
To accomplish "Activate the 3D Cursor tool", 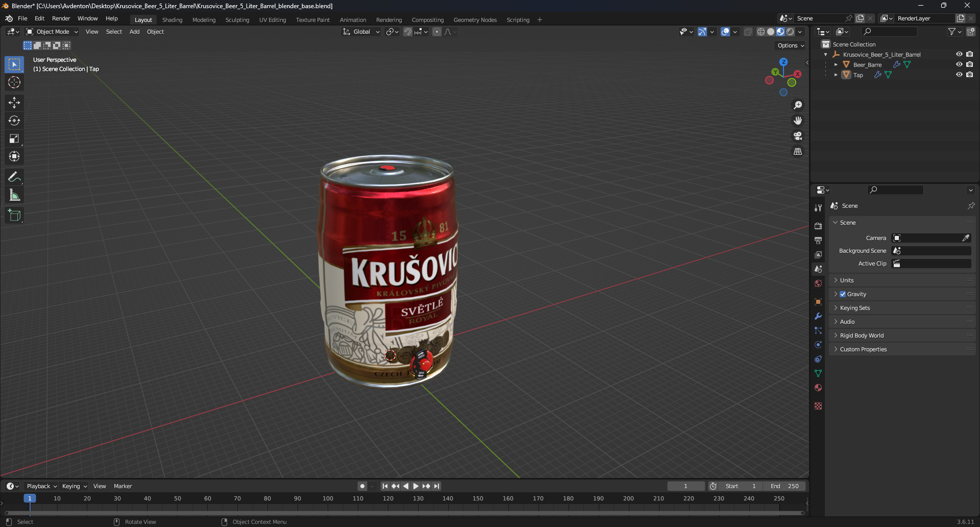I will [x=14, y=82].
